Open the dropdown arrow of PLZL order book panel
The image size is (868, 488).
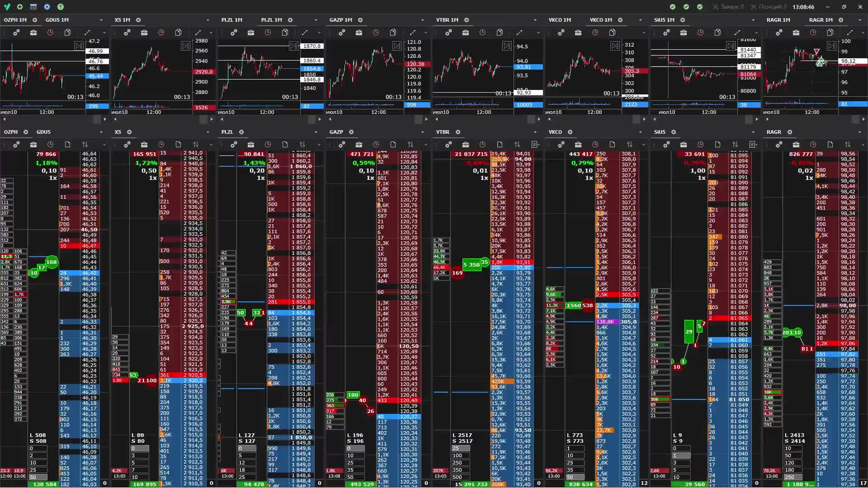pos(316,132)
